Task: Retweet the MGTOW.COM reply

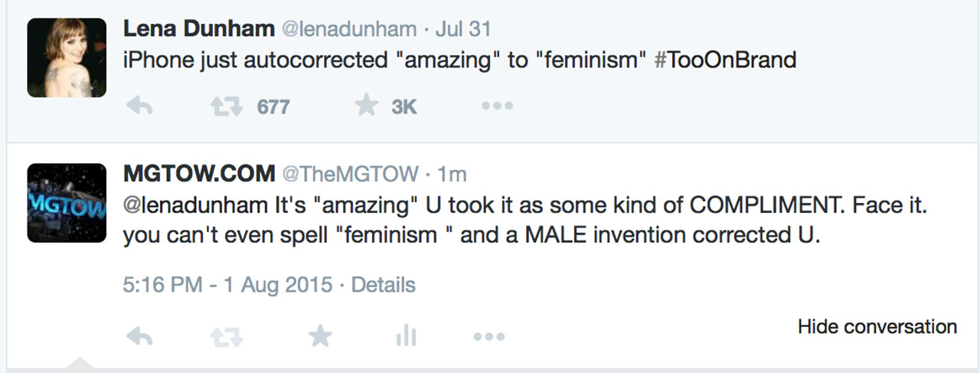Action: 227,335
